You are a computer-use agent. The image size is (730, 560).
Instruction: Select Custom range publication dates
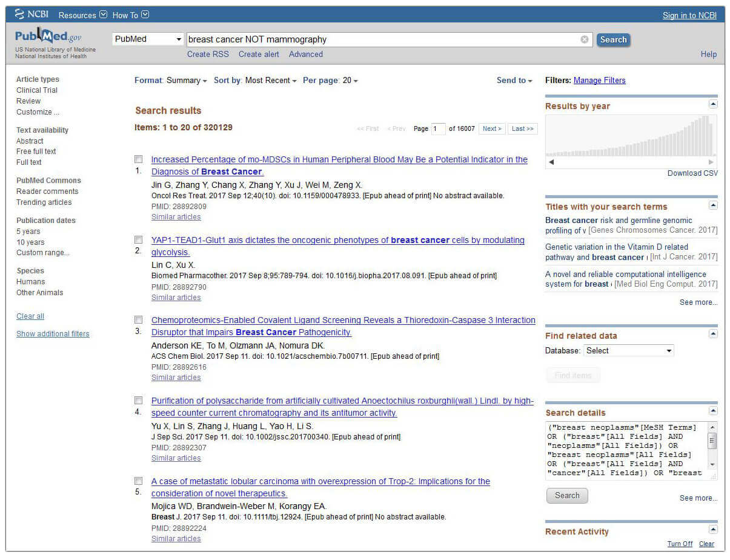(42, 253)
